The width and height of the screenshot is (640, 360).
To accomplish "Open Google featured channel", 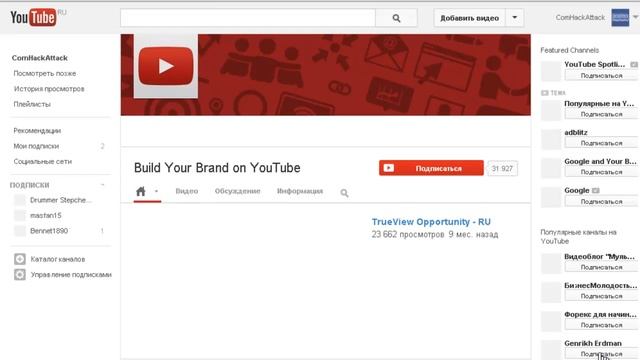I will (577, 191).
